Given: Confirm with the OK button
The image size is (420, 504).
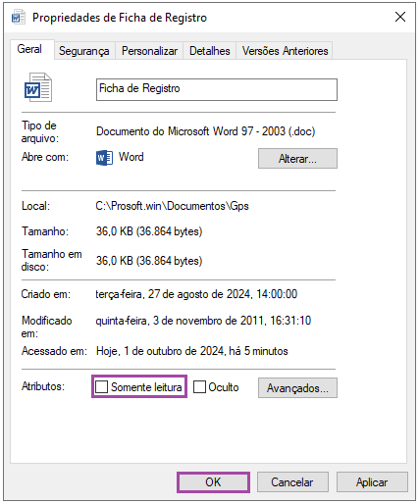Looking at the screenshot, I should point(213,482).
